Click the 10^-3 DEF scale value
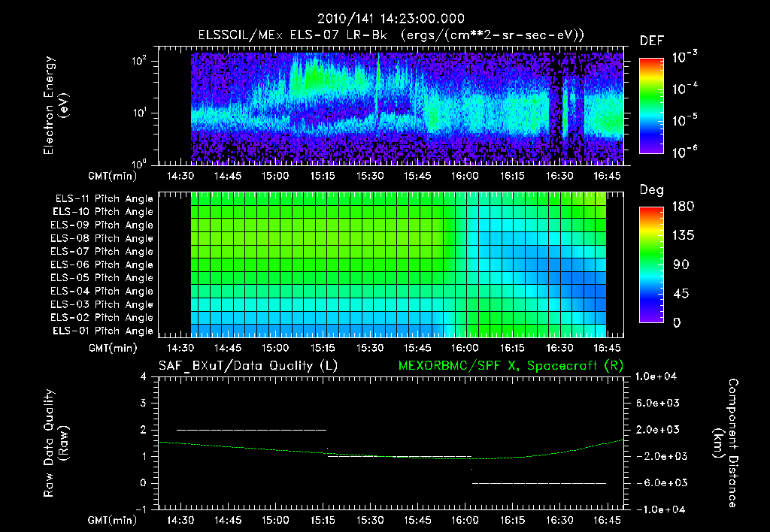 [x=684, y=56]
